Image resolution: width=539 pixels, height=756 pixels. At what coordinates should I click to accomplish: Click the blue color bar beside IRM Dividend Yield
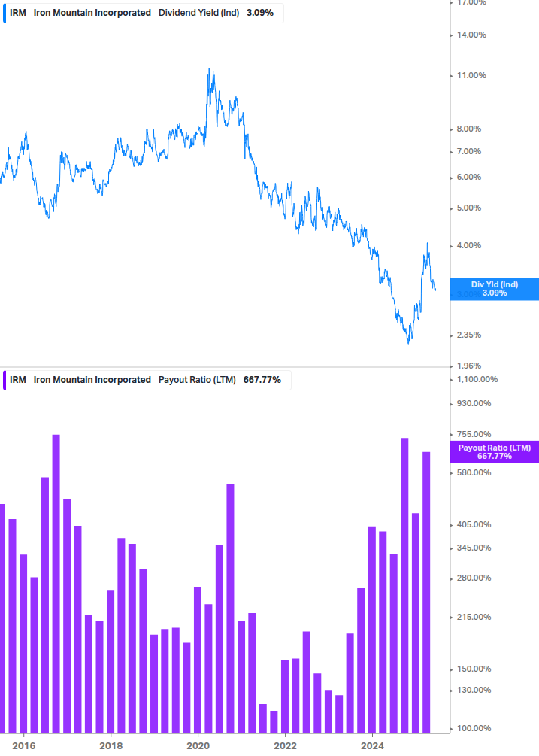5,13
